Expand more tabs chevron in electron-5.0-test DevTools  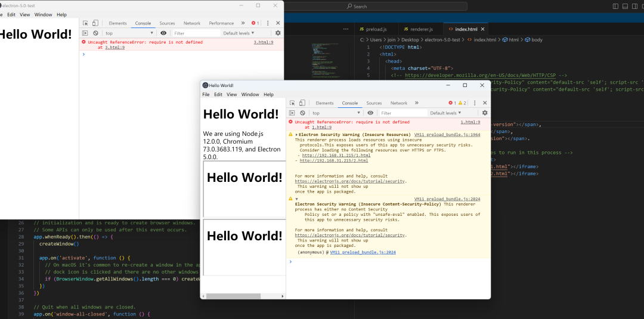243,23
